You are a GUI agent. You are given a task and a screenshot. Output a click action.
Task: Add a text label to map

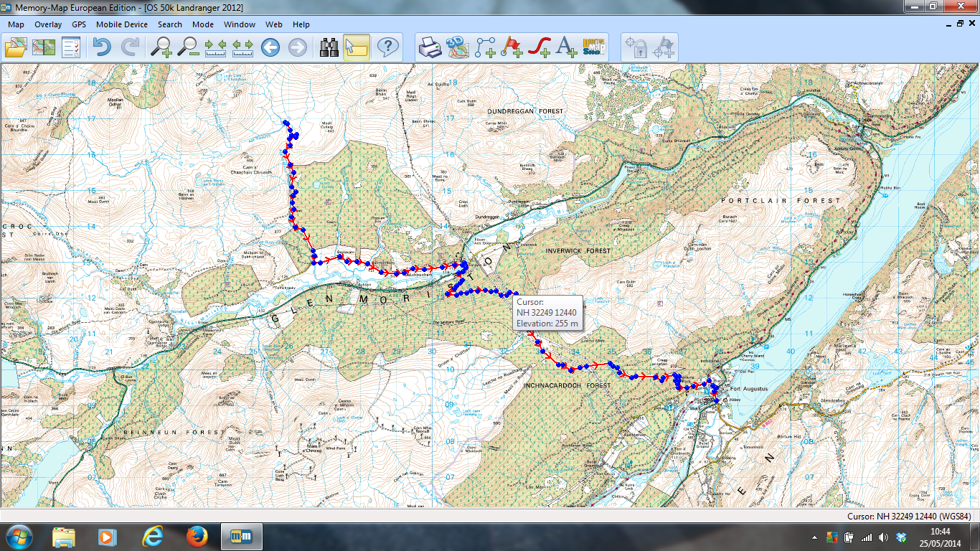pyautogui.click(x=567, y=47)
